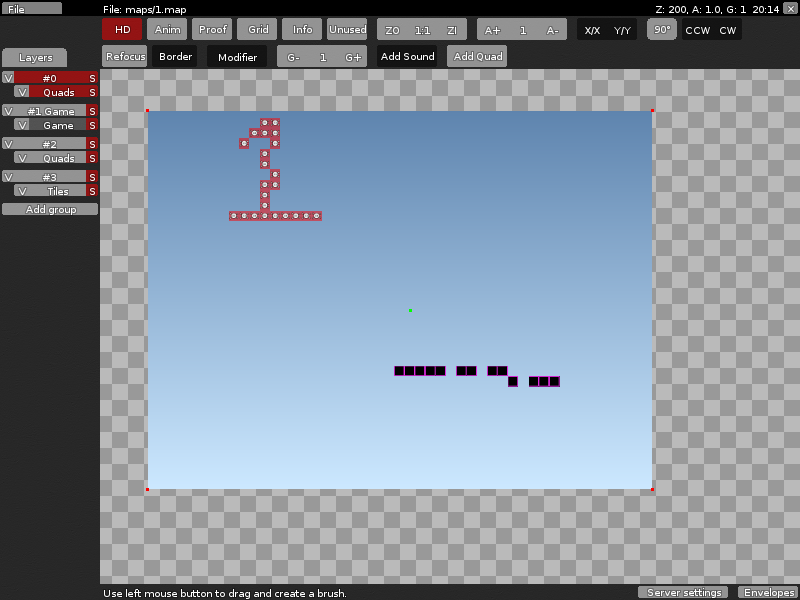
Task: Toggle visibility of the Tiles layer
Action: (21, 191)
